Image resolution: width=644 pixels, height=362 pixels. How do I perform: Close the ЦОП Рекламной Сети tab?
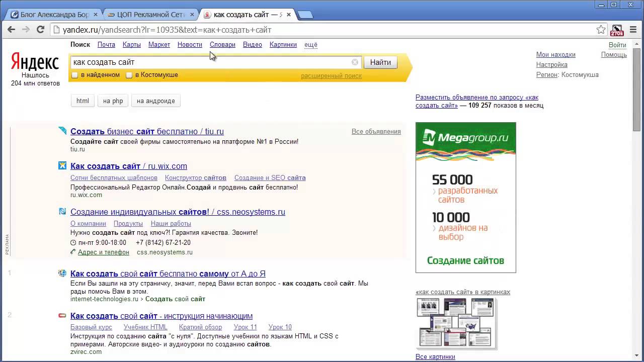coord(192,15)
